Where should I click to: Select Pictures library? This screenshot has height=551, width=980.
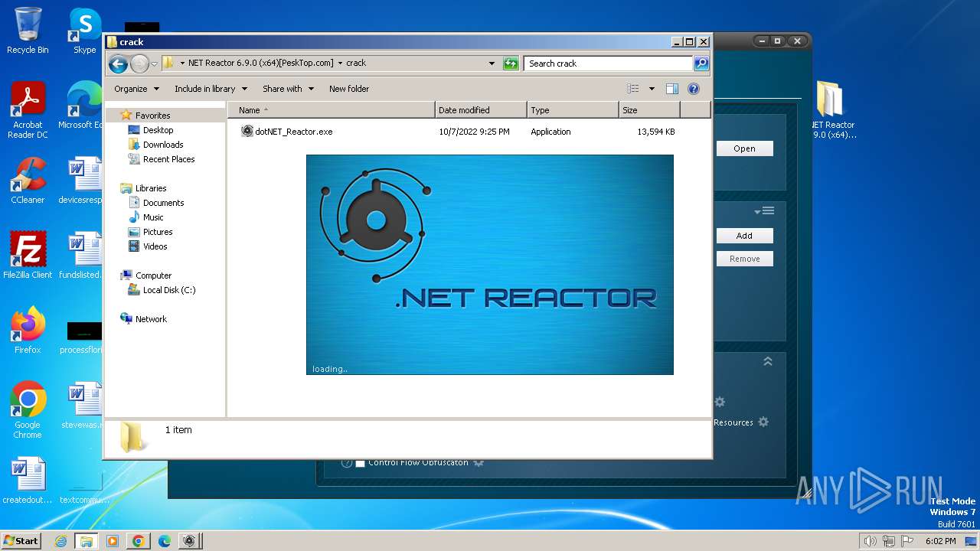pyautogui.click(x=158, y=232)
